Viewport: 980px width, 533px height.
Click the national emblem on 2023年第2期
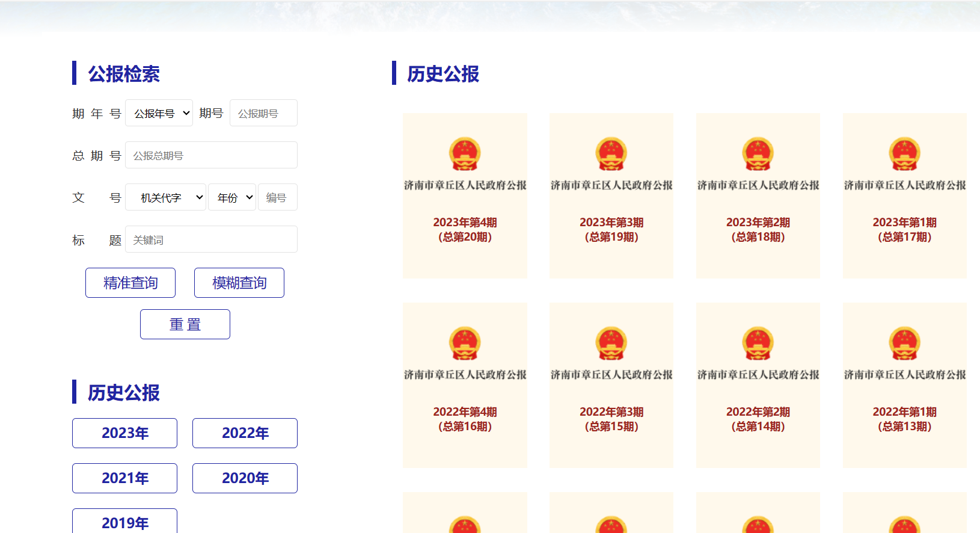(x=758, y=154)
